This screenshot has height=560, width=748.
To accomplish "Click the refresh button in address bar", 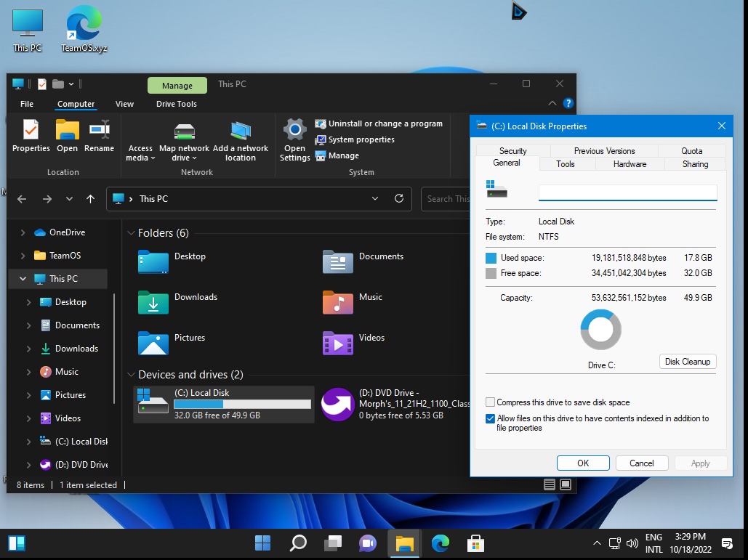I will click(x=398, y=198).
